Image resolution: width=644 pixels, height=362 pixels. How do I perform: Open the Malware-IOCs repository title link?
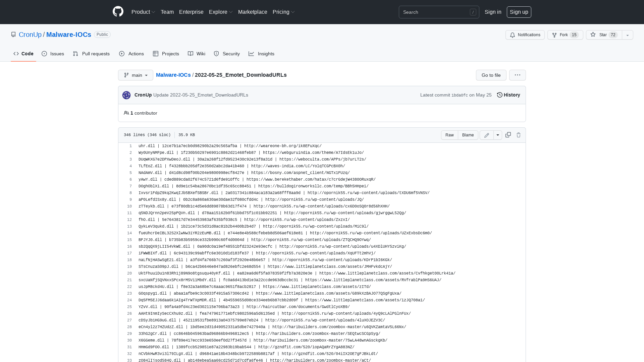[x=69, y=35]
